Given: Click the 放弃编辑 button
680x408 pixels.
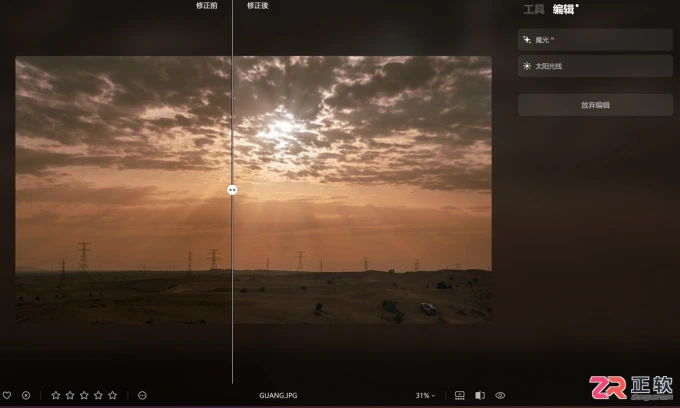Looking at the screenshot, I should point(595,105).
